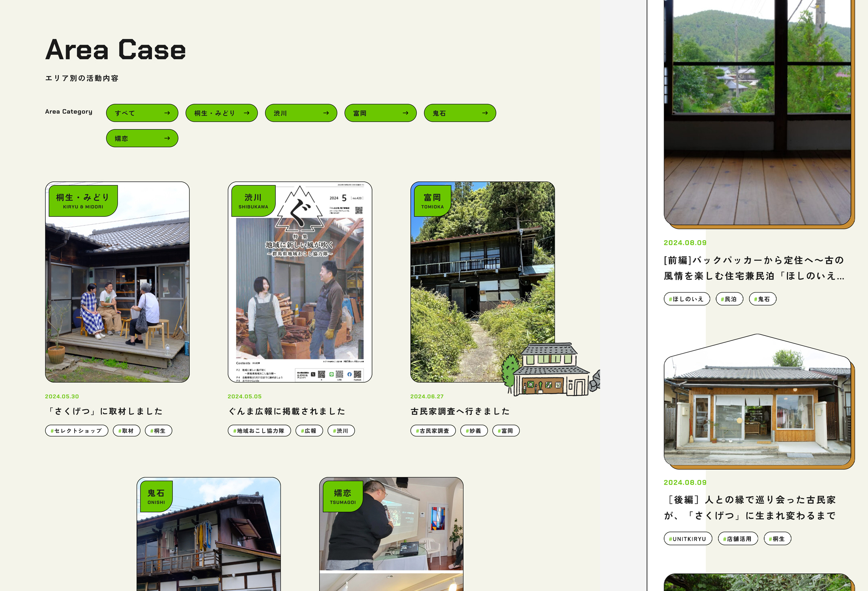868x591 pixels.
Task: Filter by 嬬恋 area category
Action: click(142, 138)
